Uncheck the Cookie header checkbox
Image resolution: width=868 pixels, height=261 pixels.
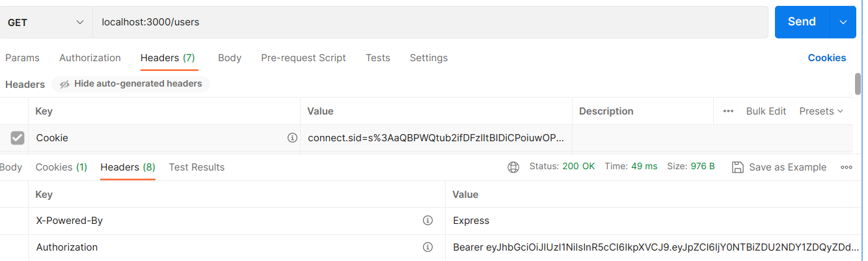point(18,138)
